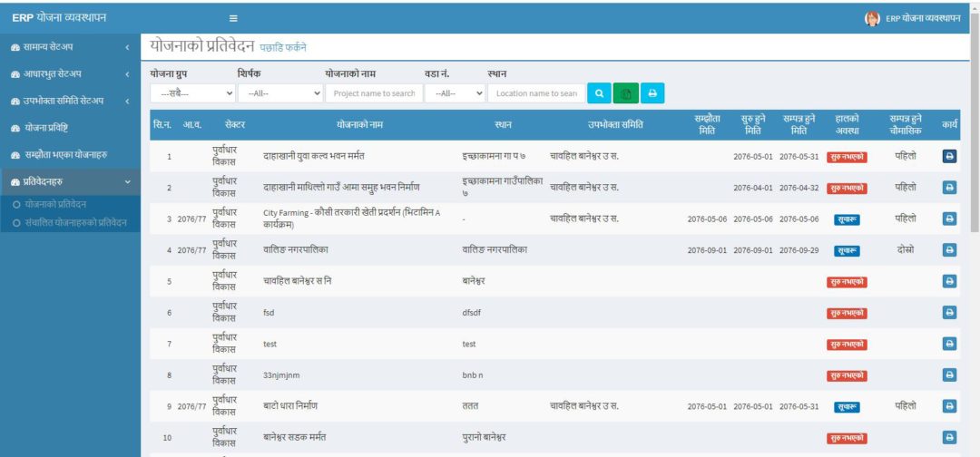Print report with toolbar printer icon
980x457 pixels.
click(652, 93)
